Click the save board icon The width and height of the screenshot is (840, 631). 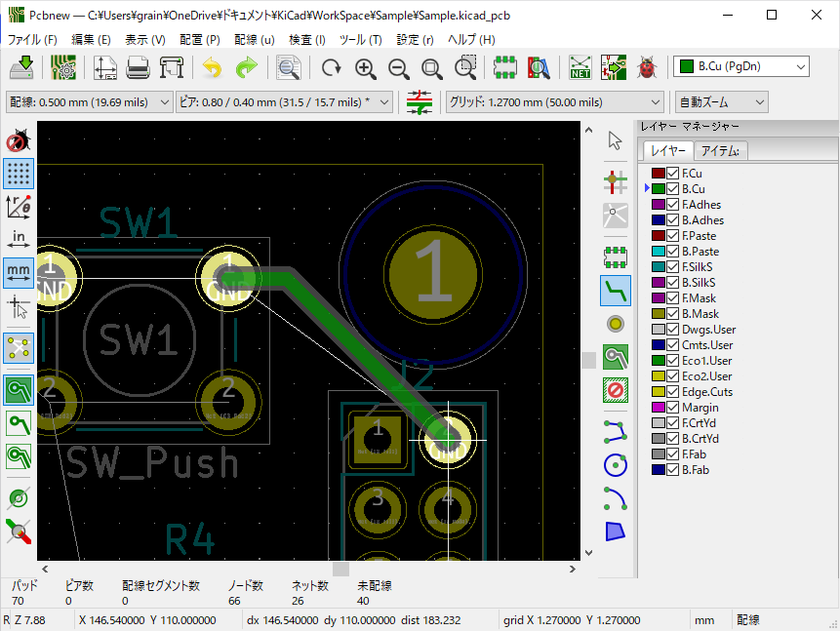click(21, 67)
